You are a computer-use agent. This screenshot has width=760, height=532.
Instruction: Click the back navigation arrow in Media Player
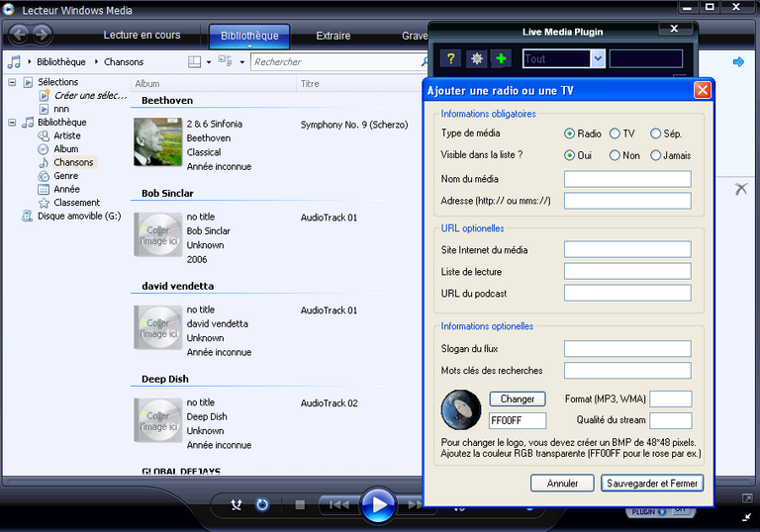click(x=20, y=35)
